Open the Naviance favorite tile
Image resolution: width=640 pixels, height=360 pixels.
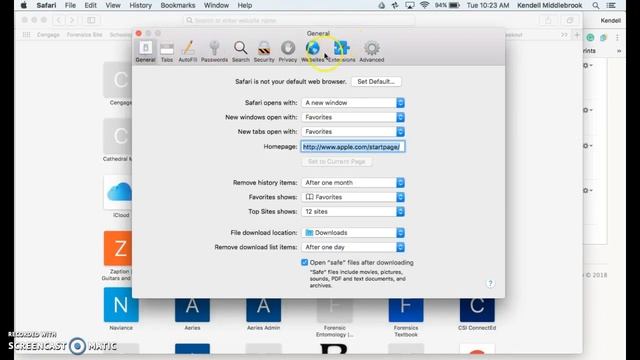pos(121,309)
